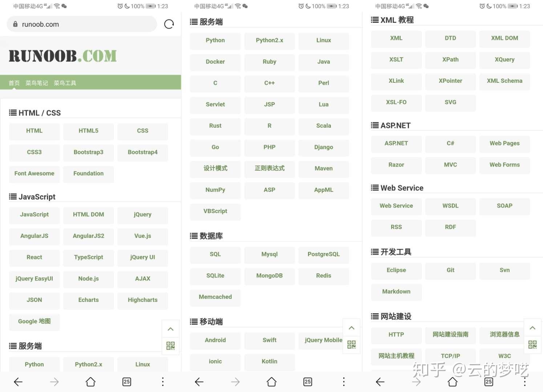Tap the page reload icon beside the address bar
This screenshot has width=543, height=392.
[169, 24]
